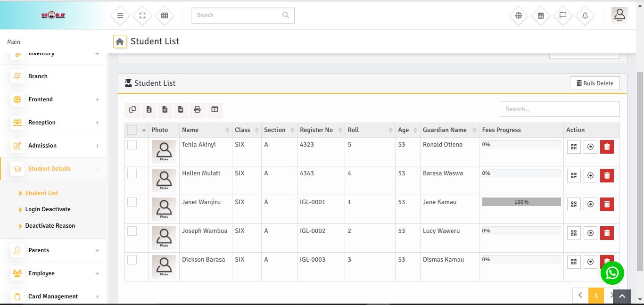Toggle the hamburger menu icon in header

[120, 16]
